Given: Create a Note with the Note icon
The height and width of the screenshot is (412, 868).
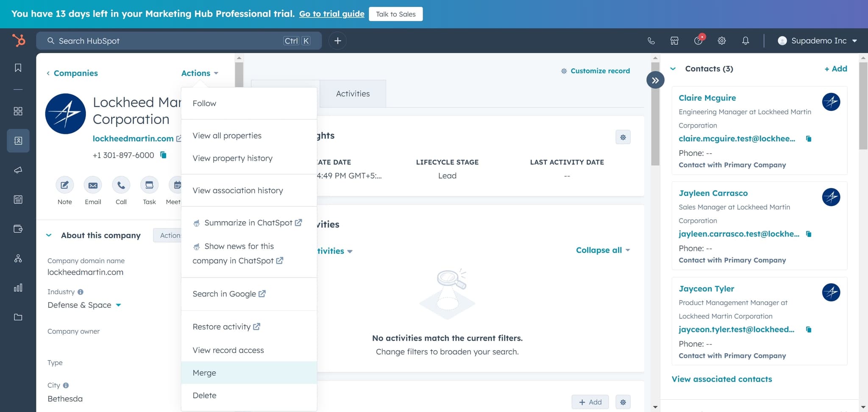Looking at the screenshot, I should pos(64,185).
